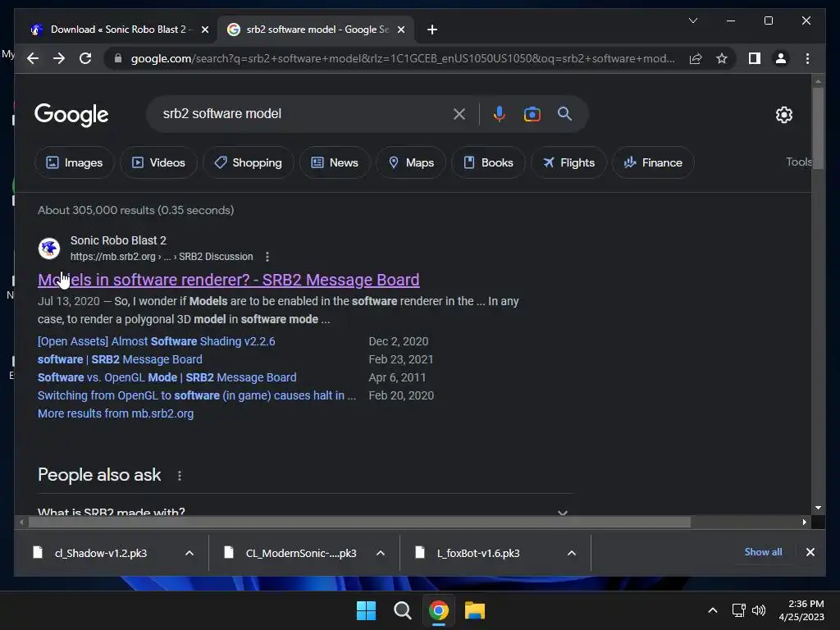Go to Google home via logo
This screenshot has height=630, width=840.
click(x=71, y=115)
